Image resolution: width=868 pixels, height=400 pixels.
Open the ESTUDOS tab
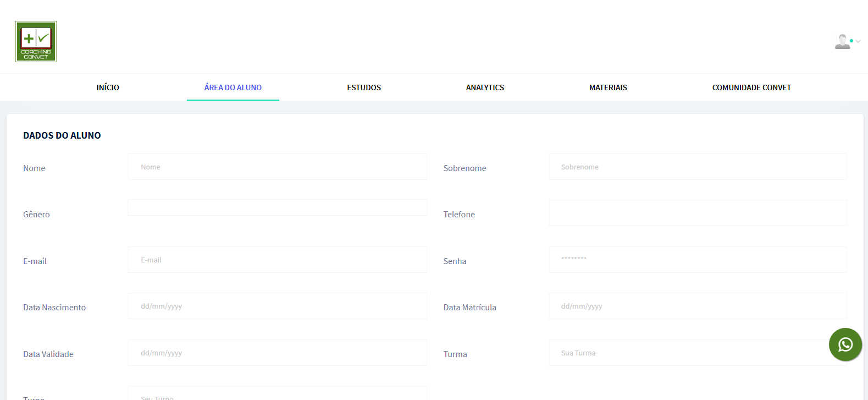[364, 87]
